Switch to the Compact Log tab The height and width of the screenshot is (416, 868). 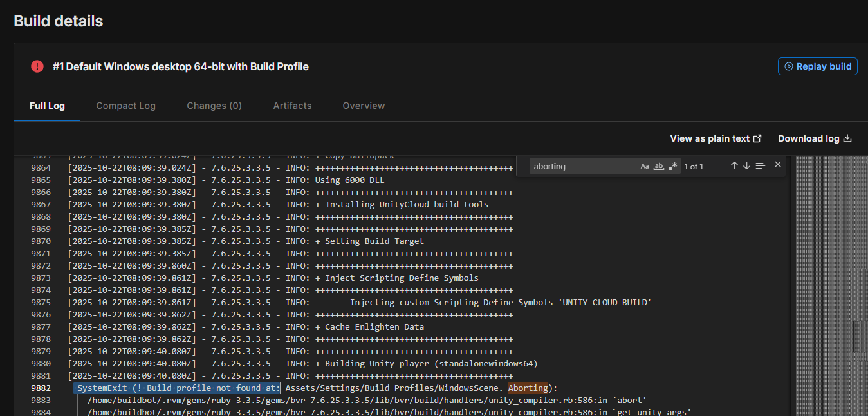pos(125,106)
